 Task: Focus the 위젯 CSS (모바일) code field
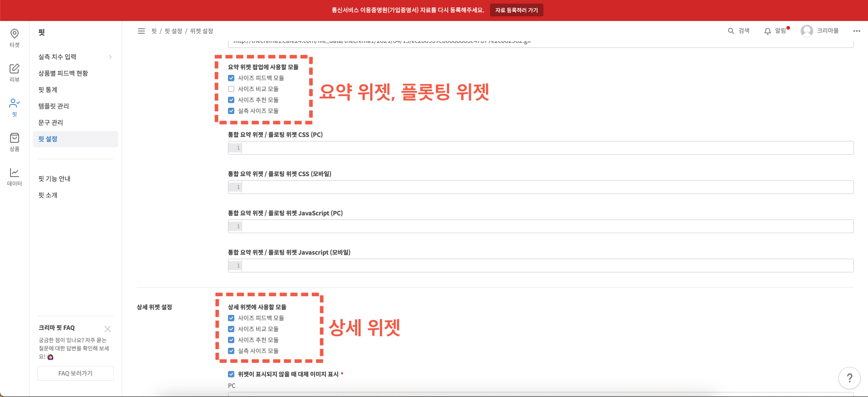541,187
